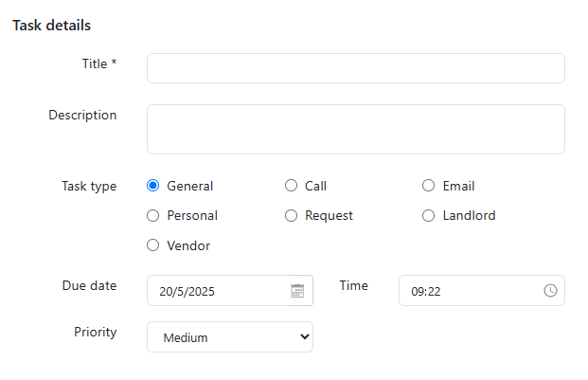This screenshot has width=588, height=380.
Task: Click the due date value 20/5/2025
Action: click(187, 292)
